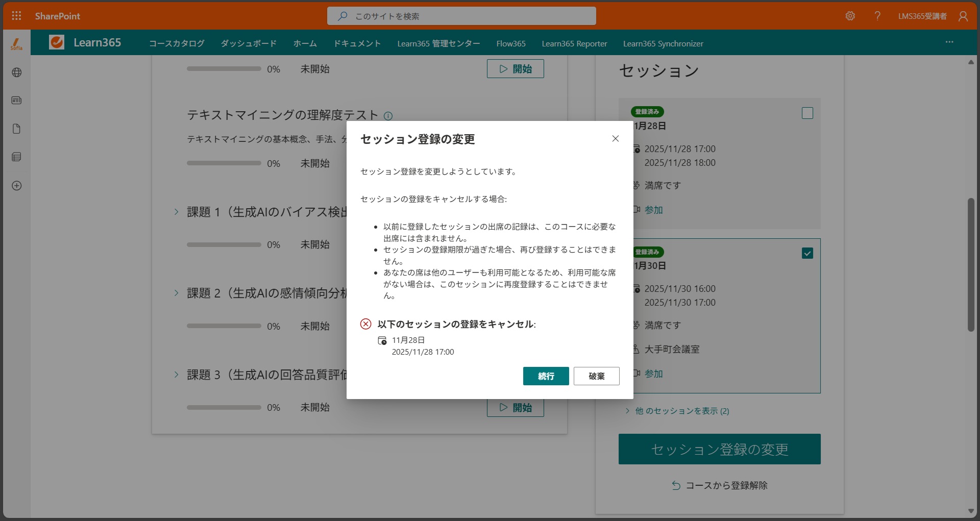Open ドキュメント navigation item
980x521 pixels.
point(357,43)
